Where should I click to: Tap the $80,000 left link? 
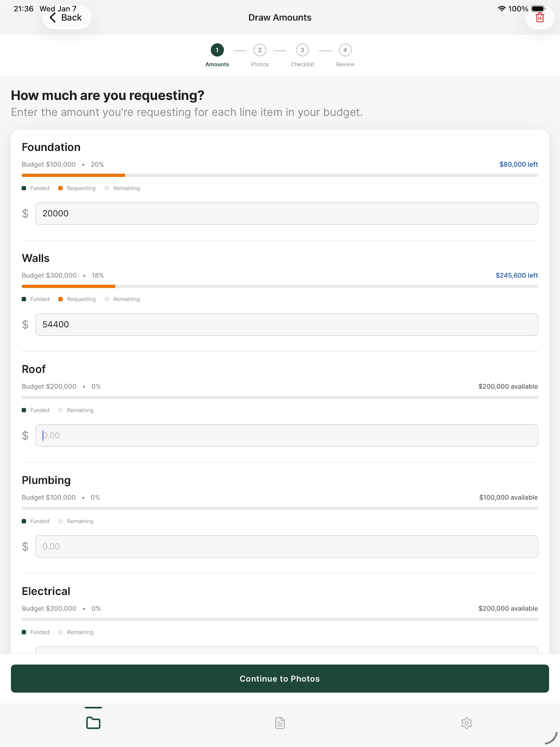tap(518, 164)
